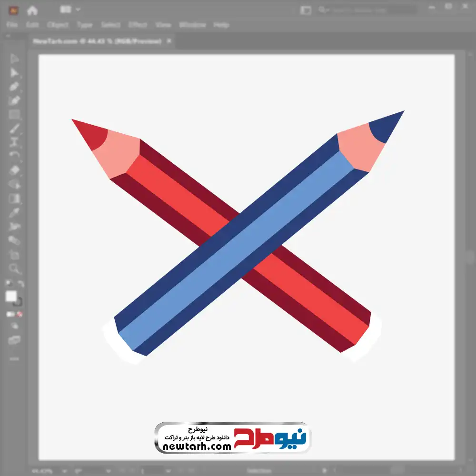
Task: Click the white fill color swatch
Action: coord(11,297)
